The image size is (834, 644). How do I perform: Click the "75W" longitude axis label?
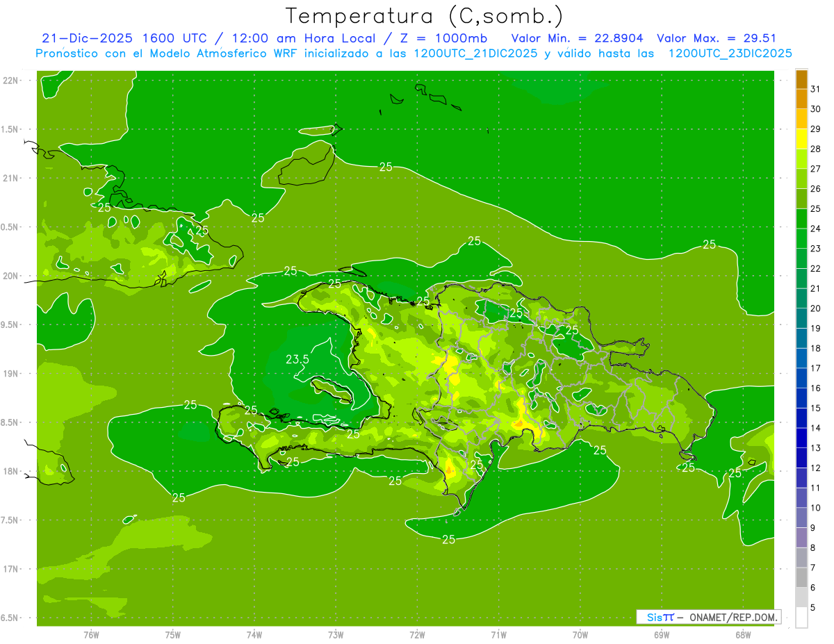[x=173, y=635]
